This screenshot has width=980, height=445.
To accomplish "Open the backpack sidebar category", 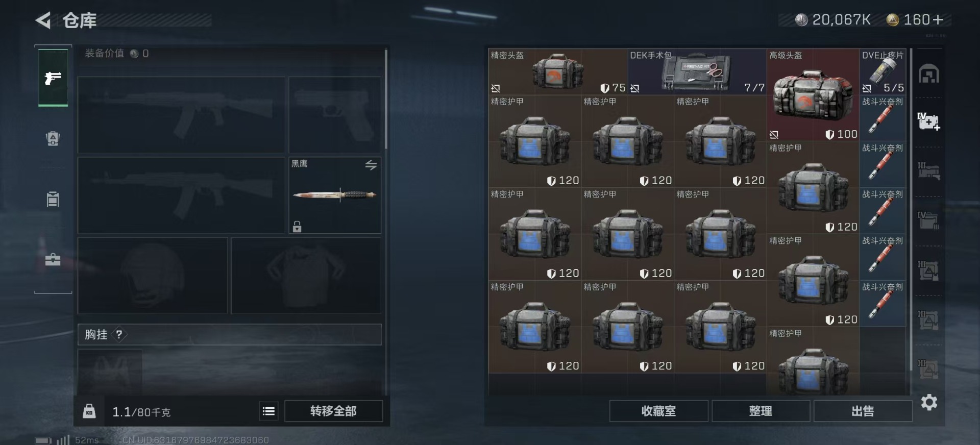I will tap(53, 199).
